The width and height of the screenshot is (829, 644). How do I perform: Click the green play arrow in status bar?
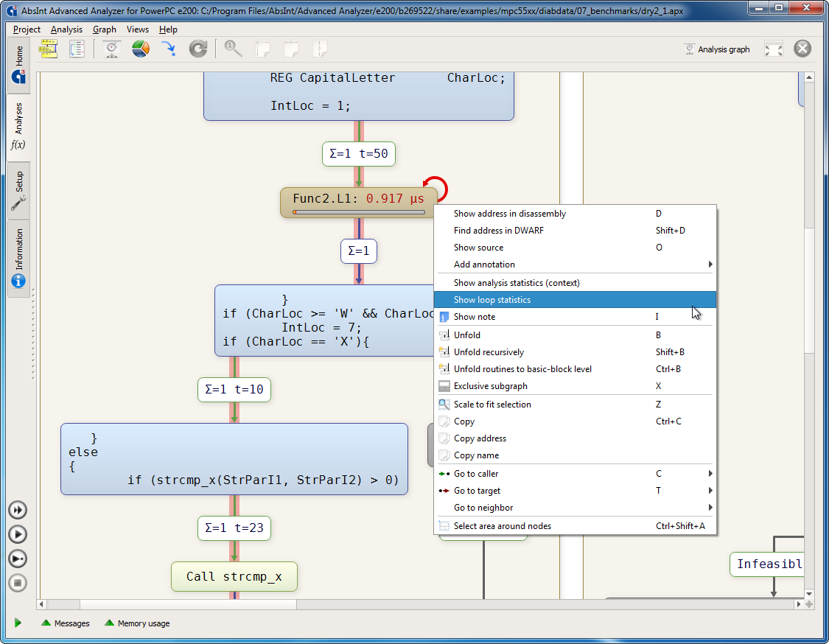(x=18, y=623)
